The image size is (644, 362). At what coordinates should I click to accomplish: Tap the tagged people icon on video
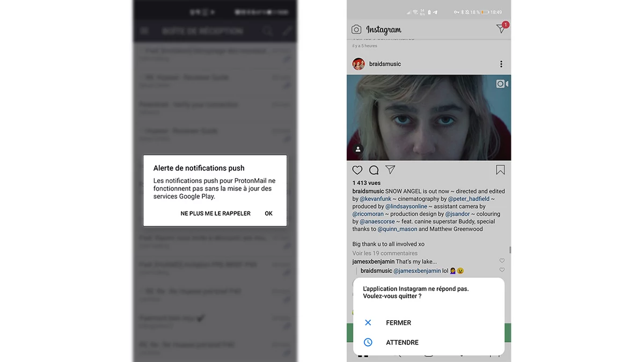(358, 150)
